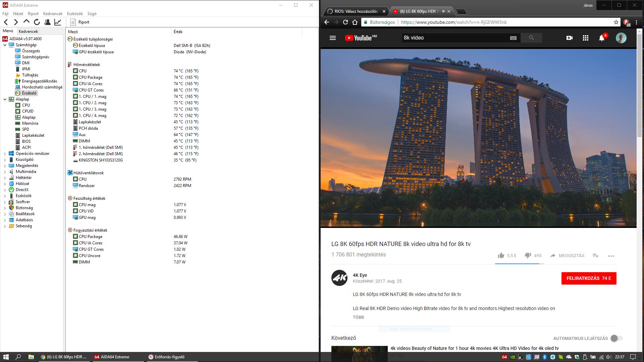Open more actions three dots under video
The width and height of the screenshot is (644, 362).
(x=611, y=256)
